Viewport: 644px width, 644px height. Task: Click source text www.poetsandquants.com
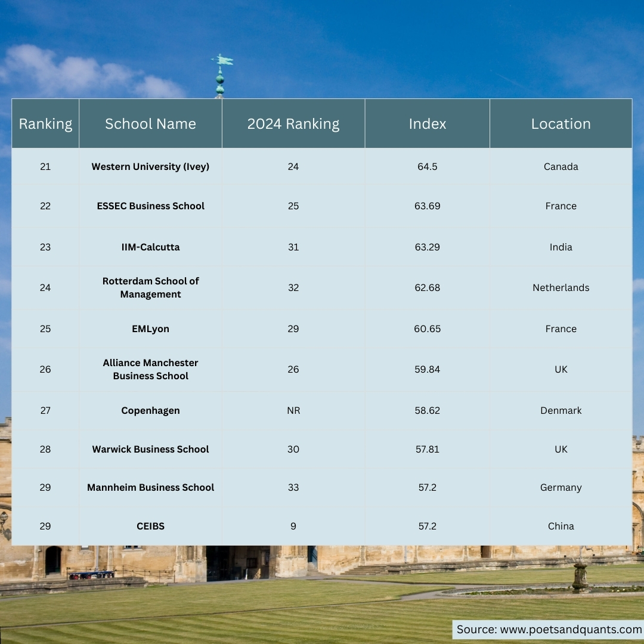point(571,630)
